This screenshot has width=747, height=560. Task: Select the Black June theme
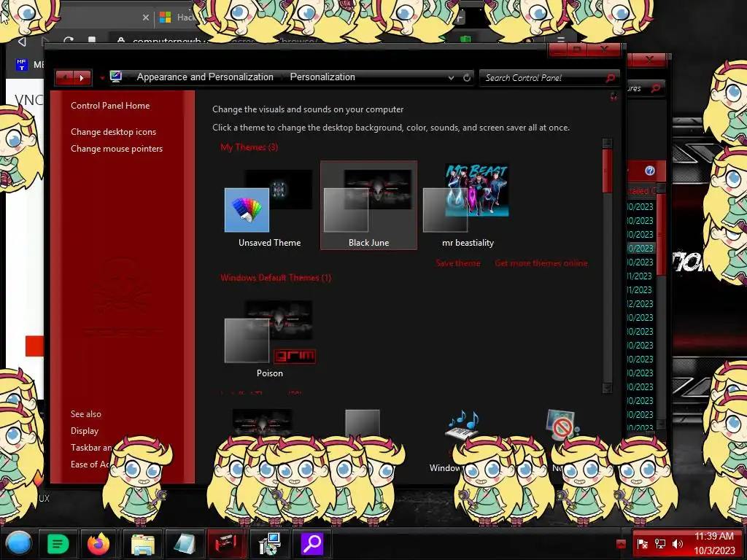pos(368,205)
